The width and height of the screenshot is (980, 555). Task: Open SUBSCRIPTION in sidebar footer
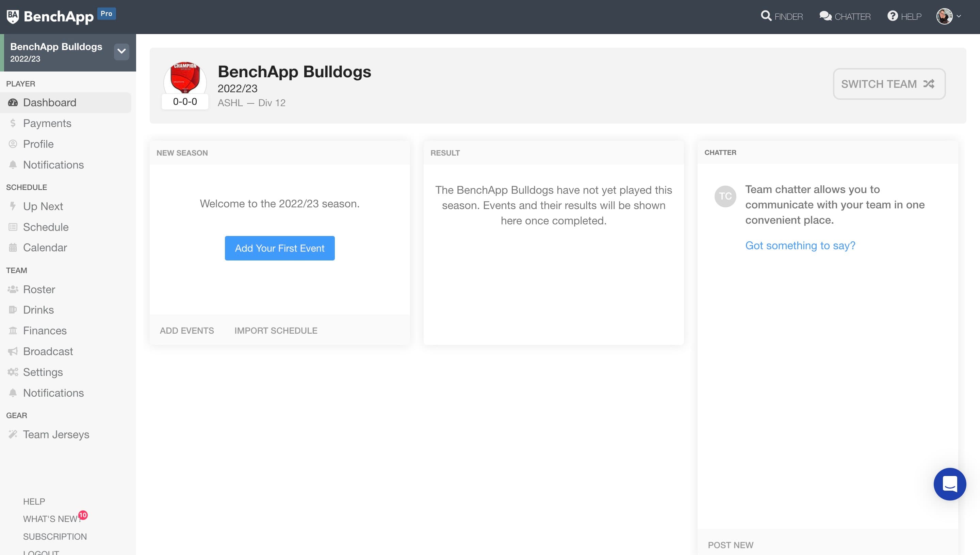pos(55,537)
